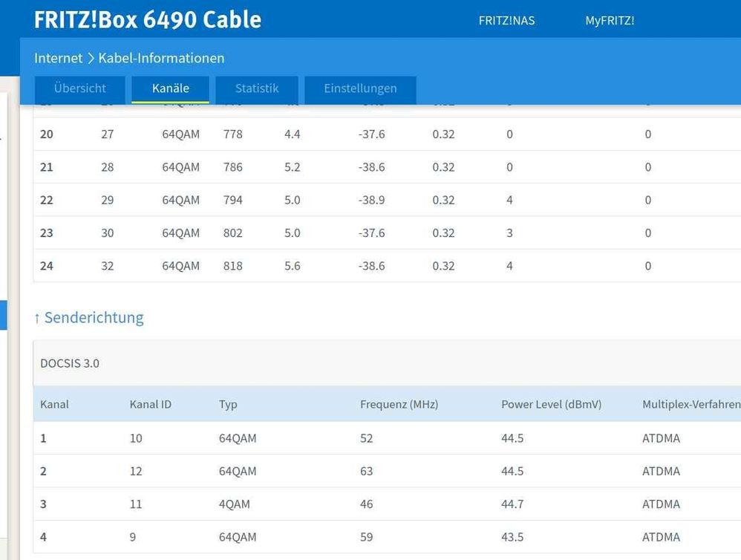Open the MyFRITZ! link
Screen dimensions: 741x560
pos(610,21)
